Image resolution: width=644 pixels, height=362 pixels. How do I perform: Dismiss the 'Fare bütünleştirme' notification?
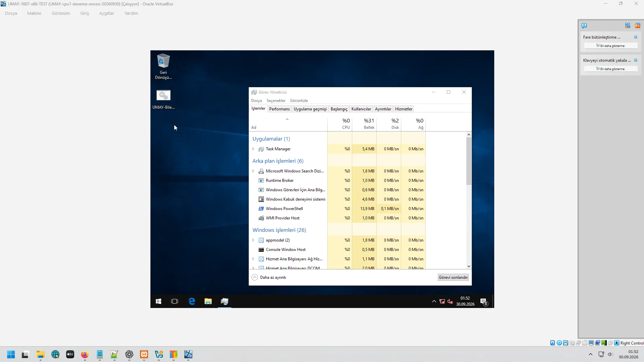(636, 37)
